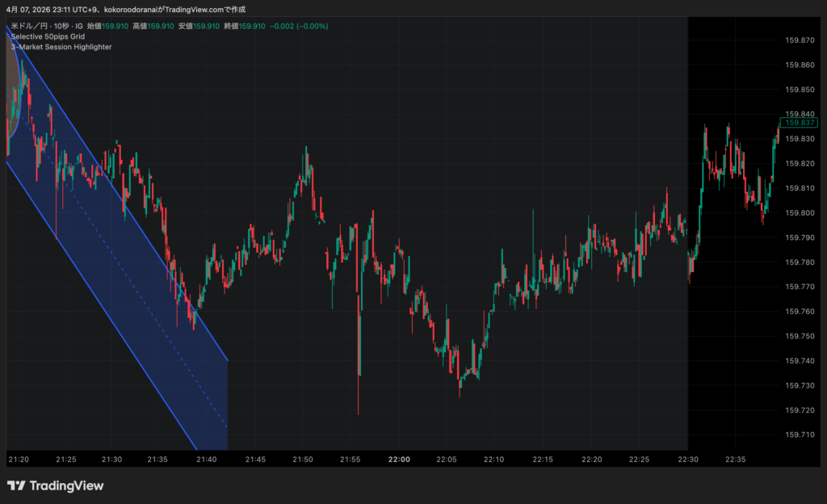Click the 159.870 price axis label

pos(800,40)
